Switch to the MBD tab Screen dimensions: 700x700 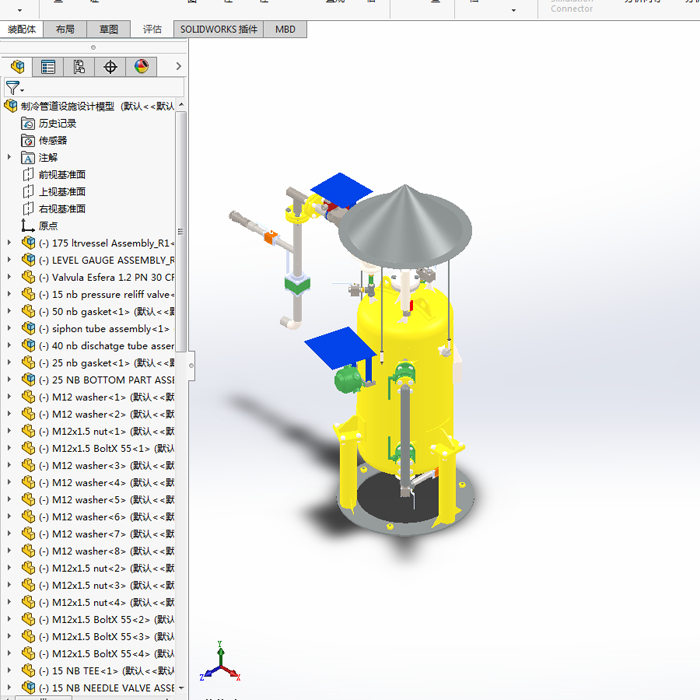pyautogui.click(x=285, y=29)
